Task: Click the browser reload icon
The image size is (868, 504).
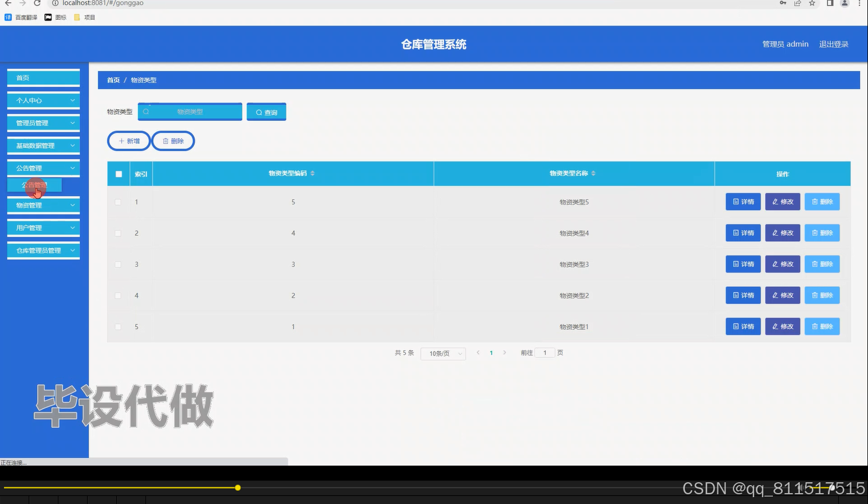Action: coord(37,3)
